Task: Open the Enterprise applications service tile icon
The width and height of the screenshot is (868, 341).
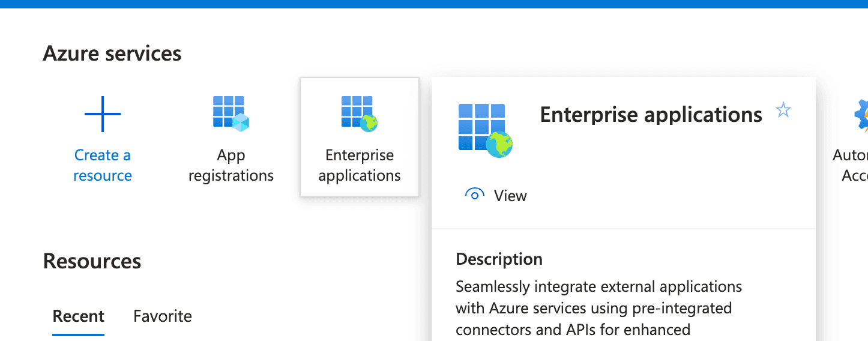Action: [360, 113]
